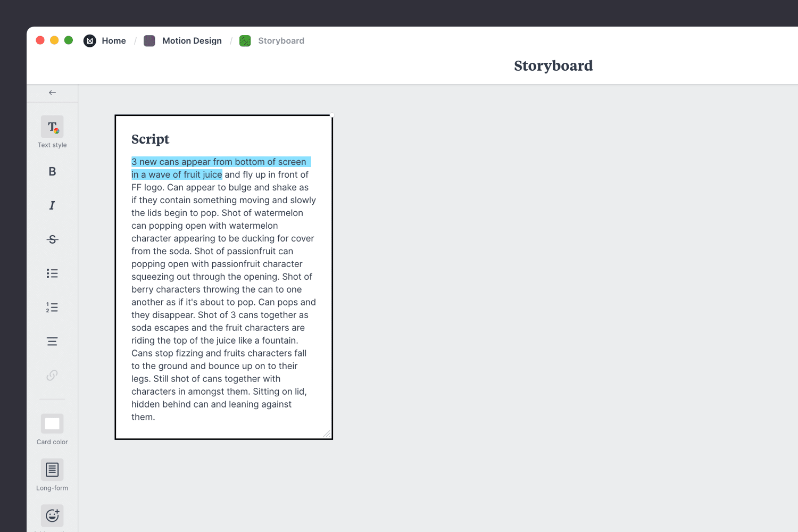Image resolution: width=798 pixels, height=532 pixels.
Task: Open the Motion Design breadcrumb item
Action: coord(192,40)
